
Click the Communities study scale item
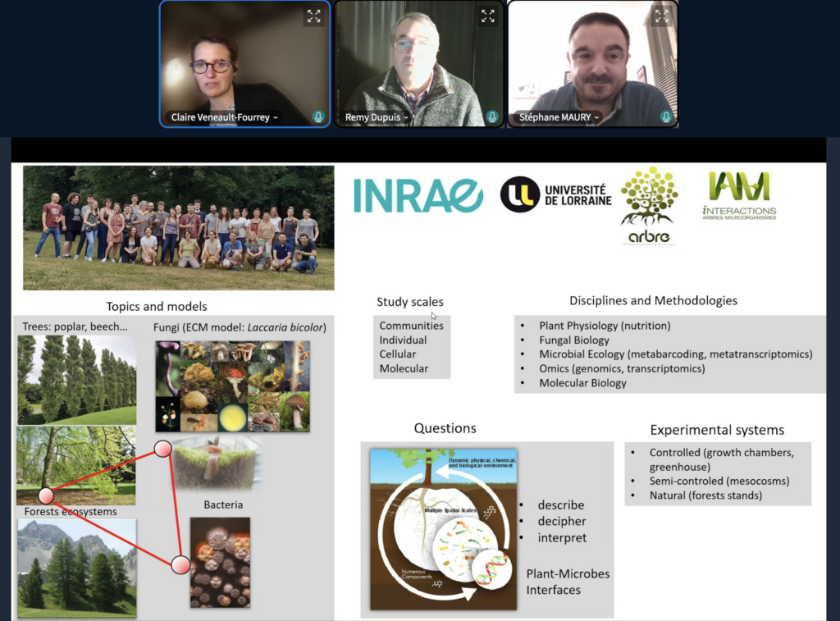411,326
